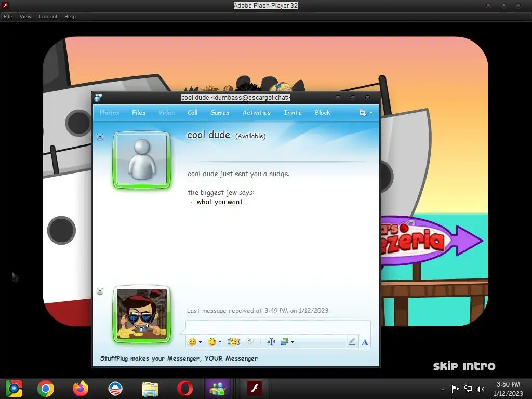Click Photos in the Messenger toolbar
Screen dimensions: 532x399
coord(109,113)
